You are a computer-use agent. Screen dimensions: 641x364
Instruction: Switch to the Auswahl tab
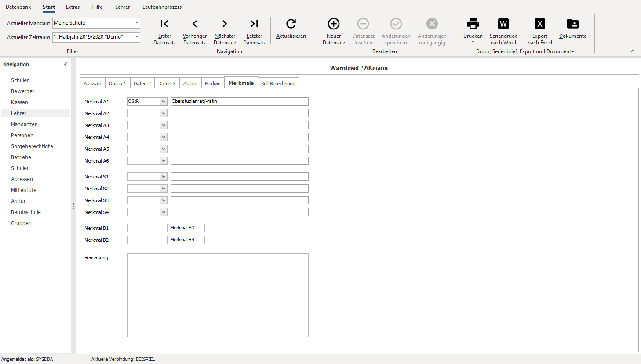point(93,84)
